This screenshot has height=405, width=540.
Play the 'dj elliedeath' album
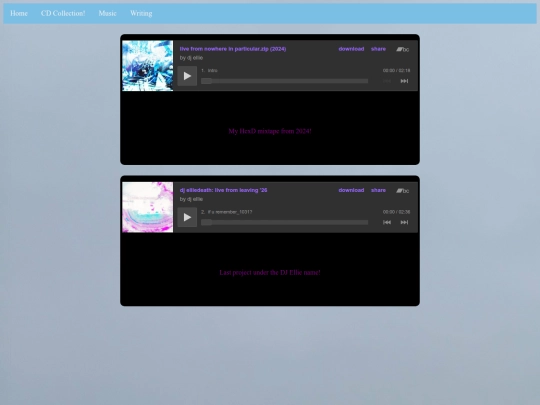click(x=187, y=217)
